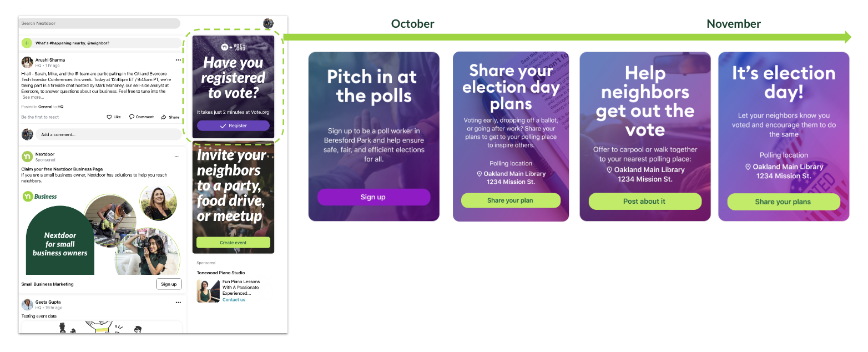Click Post about it button
Screen dimensions: 868x352
pyautogui.click(x=645, y=201)
